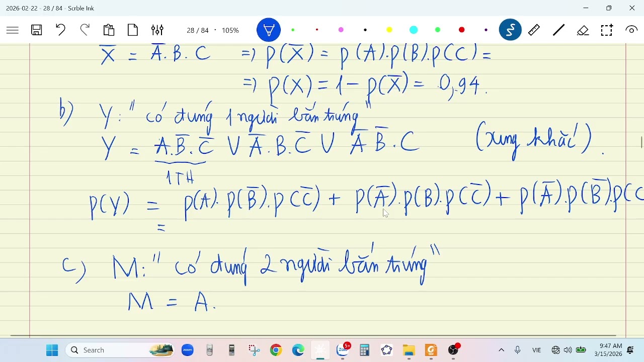Open the hamburger menu
Image resolution: width=644 pixels, height=362 pixels.
tap(13, 30)
